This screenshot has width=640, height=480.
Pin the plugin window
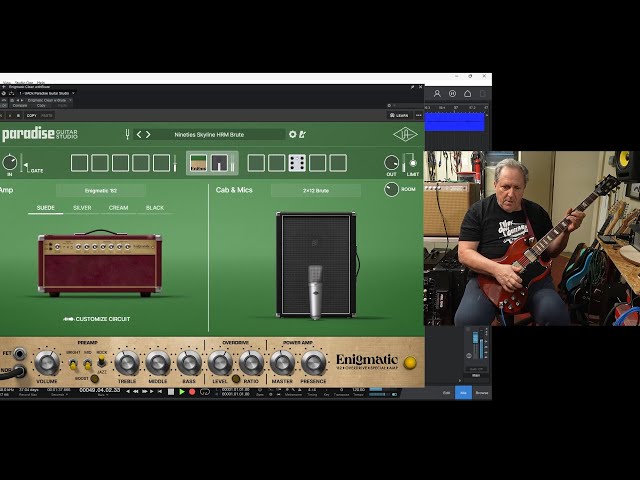(x=412, y=87)
